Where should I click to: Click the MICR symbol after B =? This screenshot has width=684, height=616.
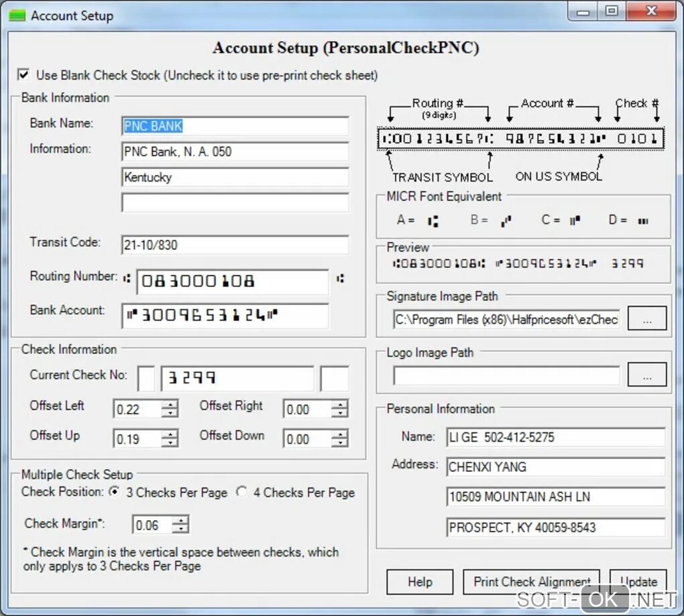pos(506,221)
